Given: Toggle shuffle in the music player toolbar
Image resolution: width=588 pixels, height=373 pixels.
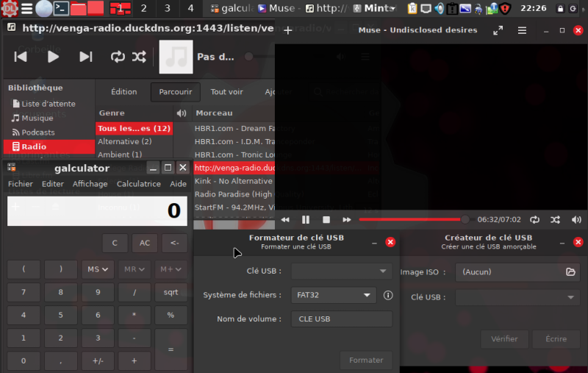Looking at the screenshot, I should pos(139,57).
